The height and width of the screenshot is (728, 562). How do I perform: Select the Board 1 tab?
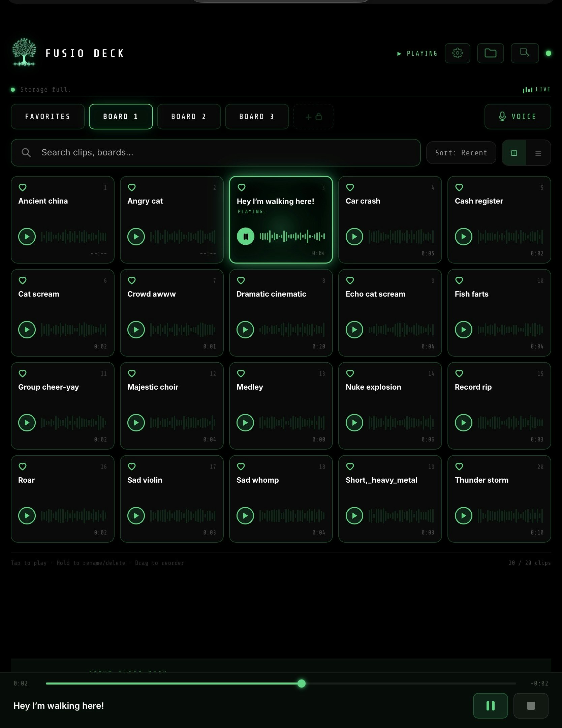click(x=121, y=117)
